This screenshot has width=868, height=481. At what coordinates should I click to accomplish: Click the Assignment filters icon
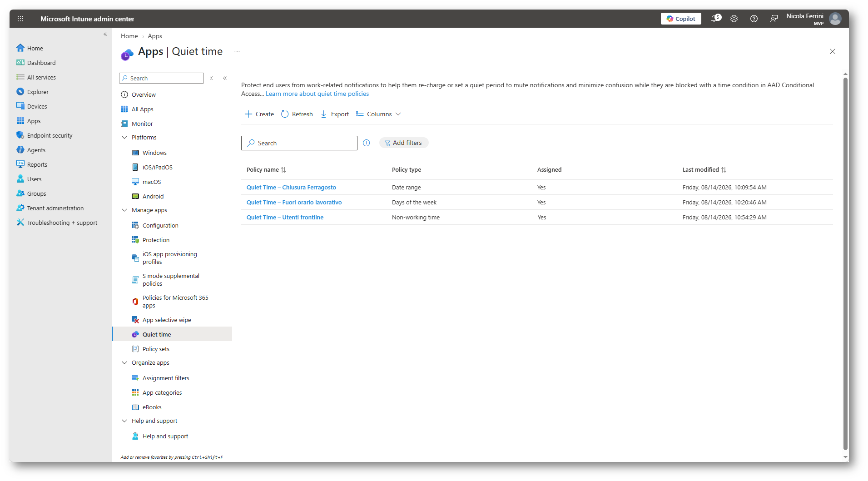click(135, 378)
